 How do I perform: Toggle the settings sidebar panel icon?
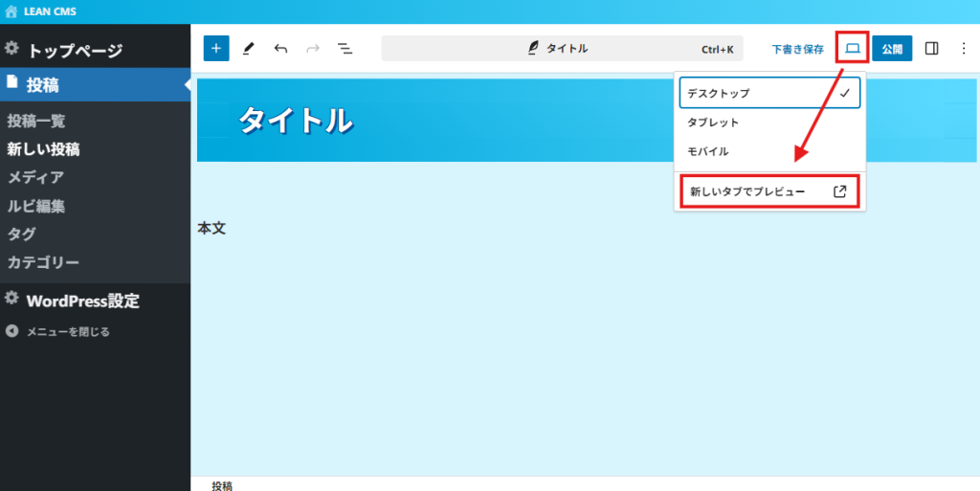pos(932,48)
